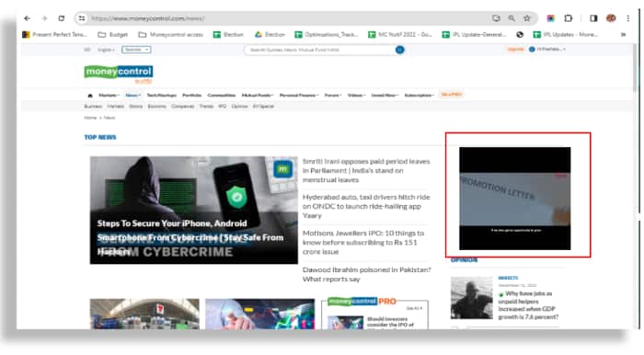
Task: Expand the Subscription menu
Action: click(x=420, y=96)
